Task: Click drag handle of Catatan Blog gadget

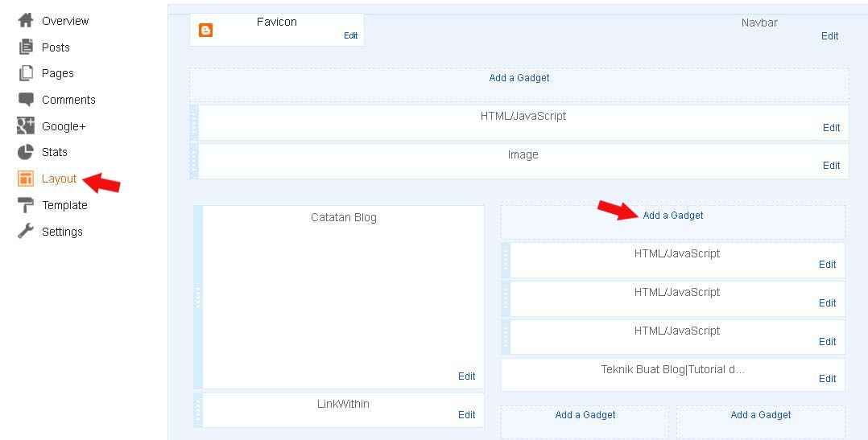Action: pyautogui.click(x=198, y=298)
